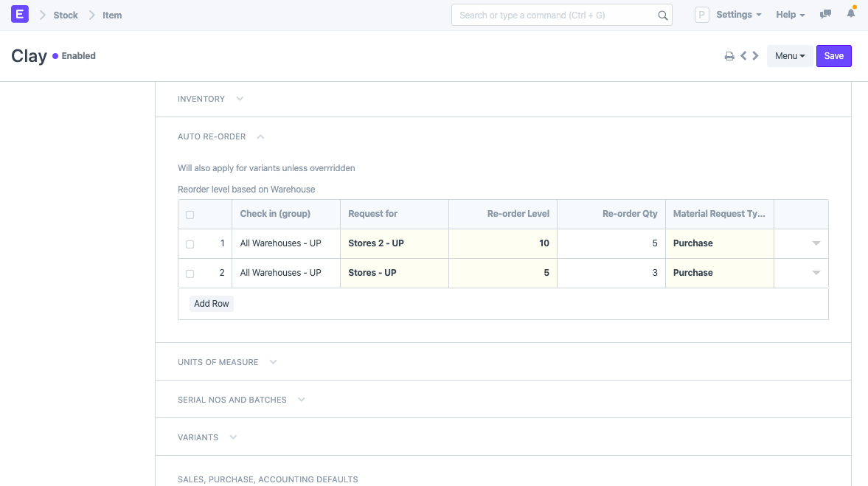Open the Help menu
This screenshot has height=486, width=868.
(x=790, y=15)
